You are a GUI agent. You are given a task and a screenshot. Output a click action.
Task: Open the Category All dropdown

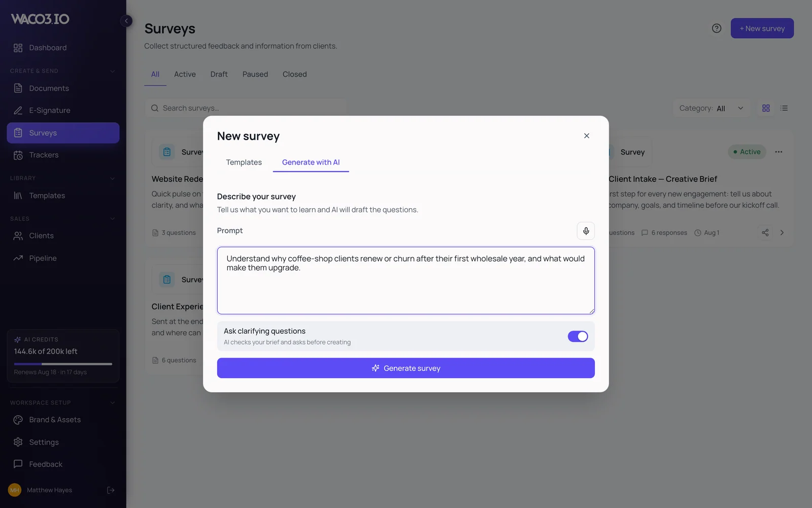coord(711,108)
